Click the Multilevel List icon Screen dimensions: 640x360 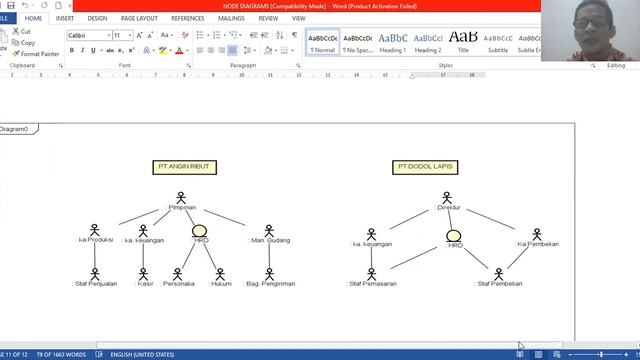point(233,36)
